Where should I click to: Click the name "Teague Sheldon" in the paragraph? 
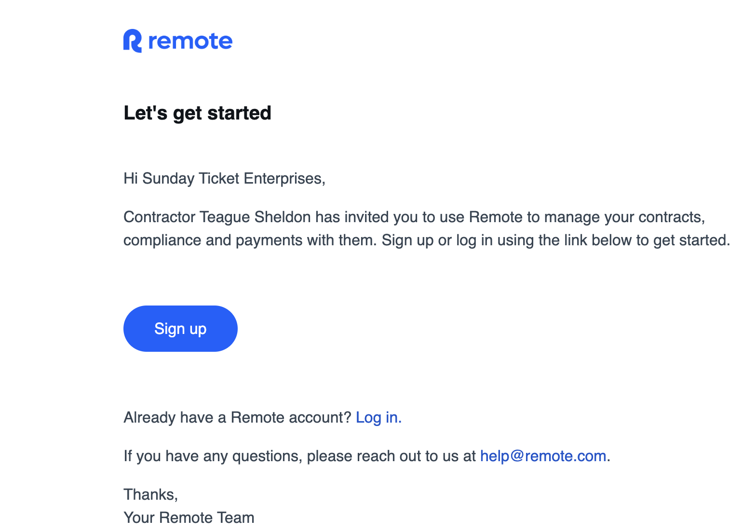tap(255, 217)
